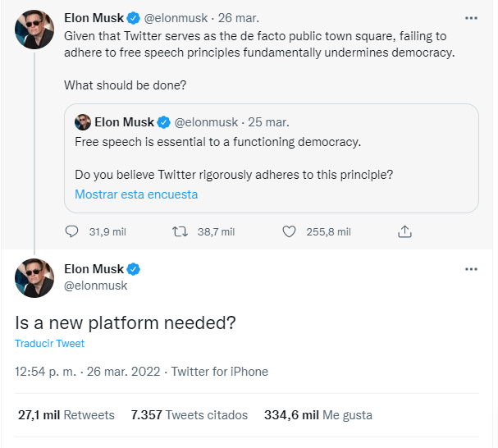Open profile picture on the top tweet

34,30
